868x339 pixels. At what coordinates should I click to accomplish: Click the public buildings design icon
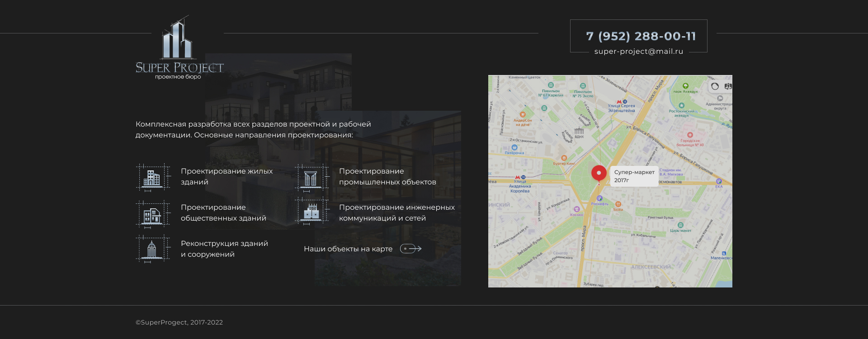(x=153, y=214)
